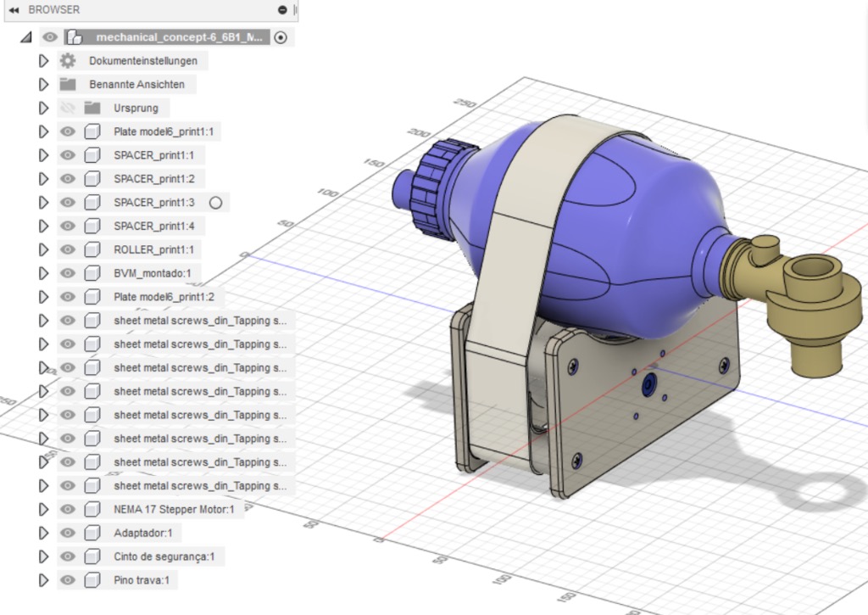Click the Benannte Ansichten folder icon

[x=68, y=84]
